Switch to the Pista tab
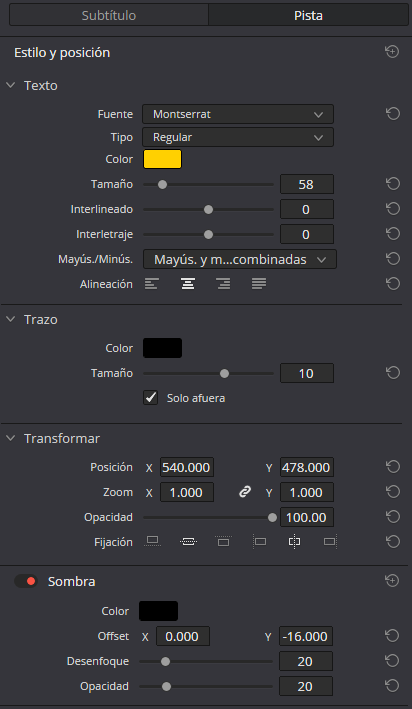Viewport: 412px width, 709px height. (x=308, y=15)
